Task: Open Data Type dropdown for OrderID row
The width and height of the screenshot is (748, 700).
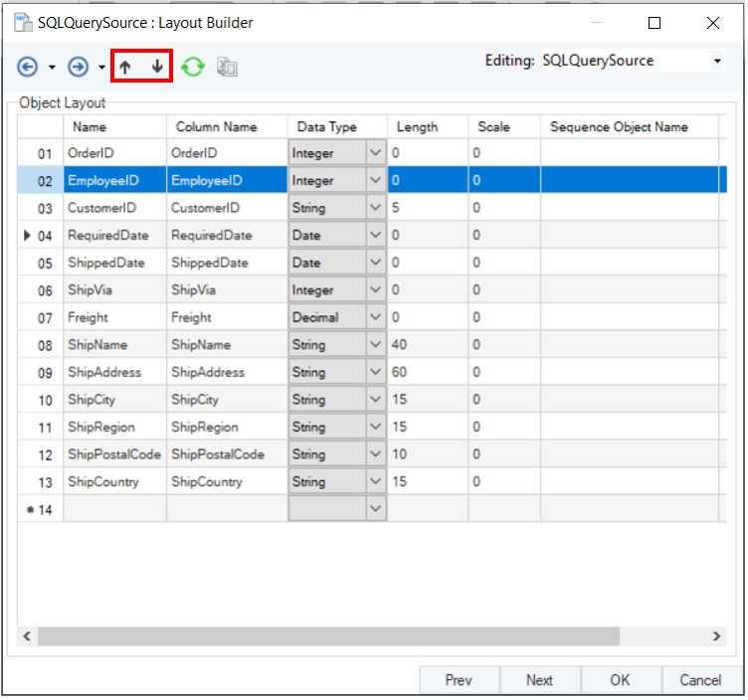Action: pos(375,153)
